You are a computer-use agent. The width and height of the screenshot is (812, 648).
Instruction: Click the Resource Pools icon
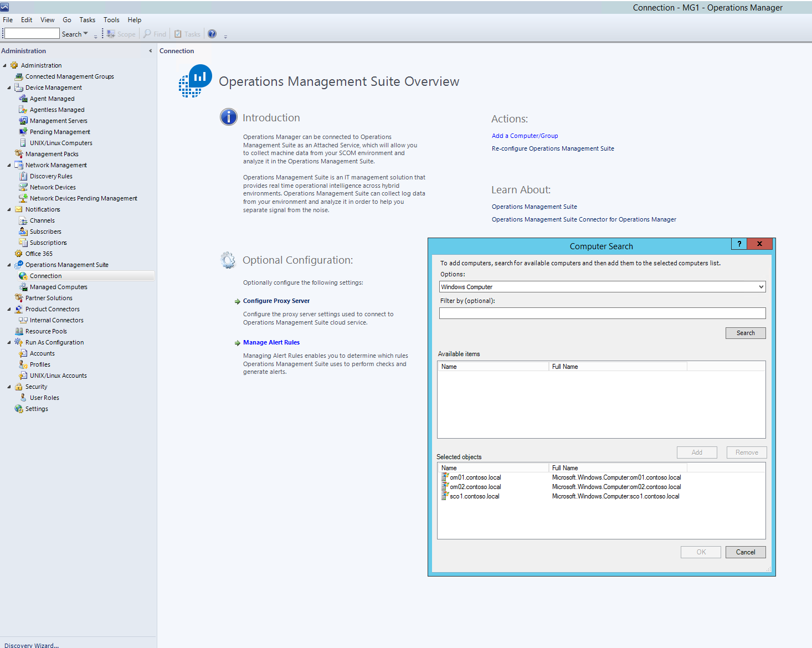tap(19, 331)
